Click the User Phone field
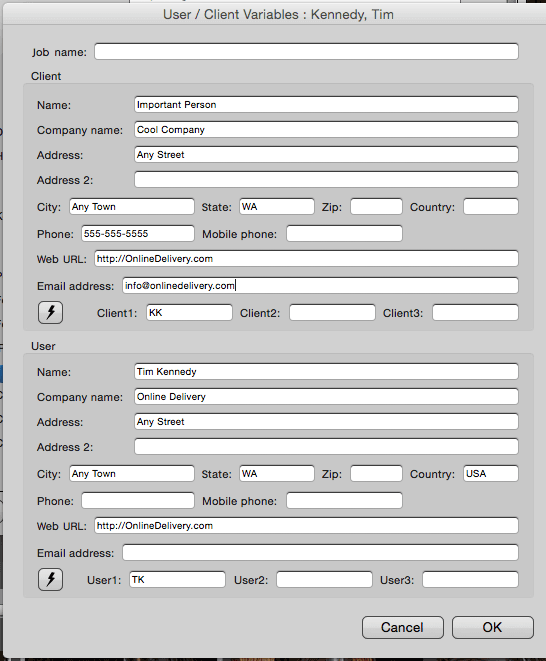The height and width of the screenshot is (661, 546). pos(138,501)
